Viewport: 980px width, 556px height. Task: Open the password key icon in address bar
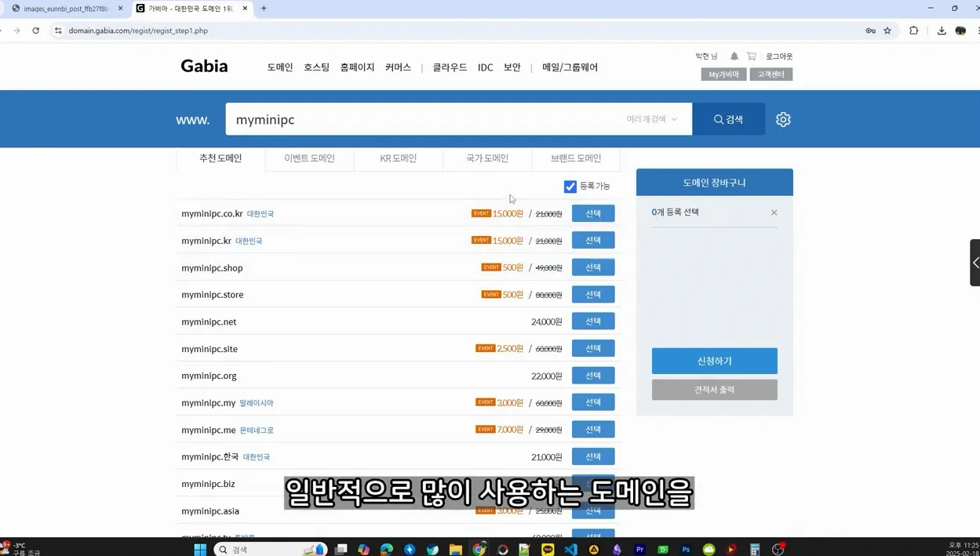[x=870, y=31]
